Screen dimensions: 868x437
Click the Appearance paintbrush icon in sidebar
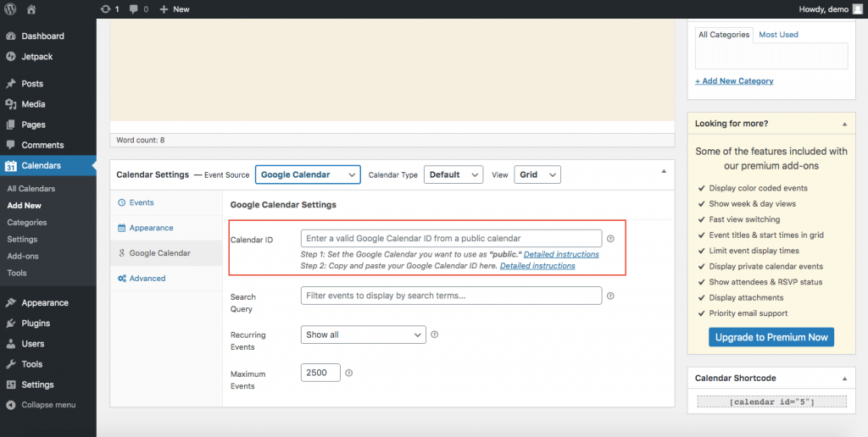[x=10, y=302]
